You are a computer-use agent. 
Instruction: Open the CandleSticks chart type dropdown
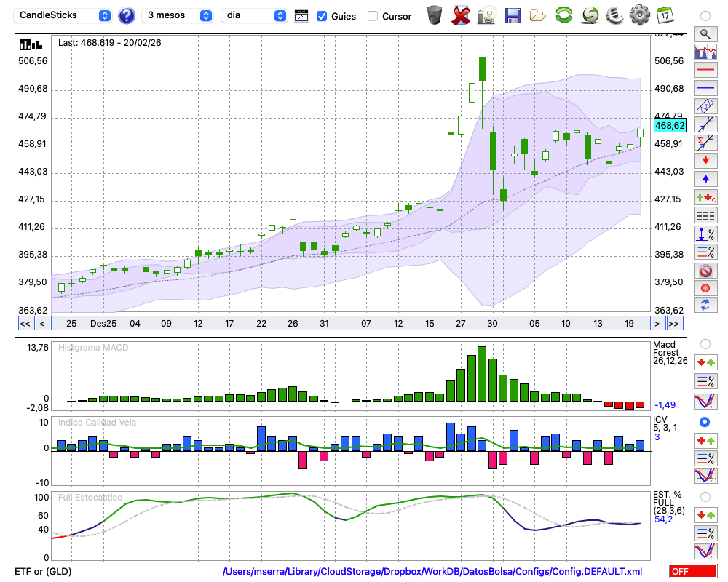click(64, 15)
